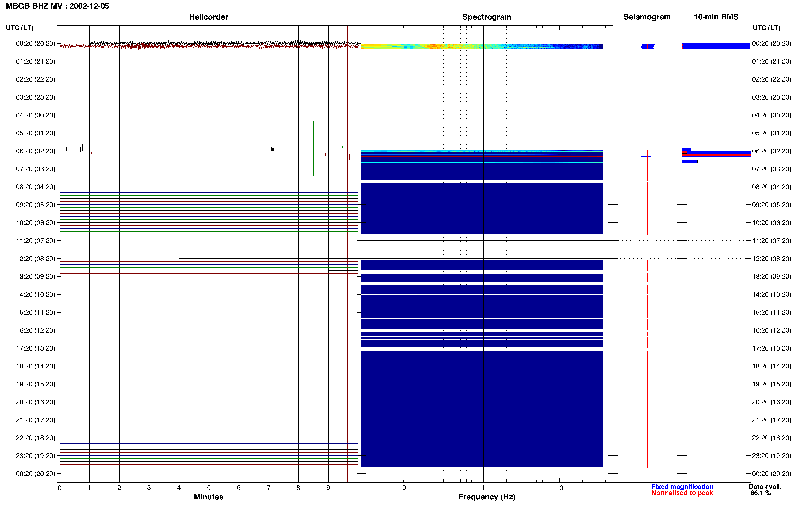This screenshot has width=812, height=508.
Task: Click tick "9" on the Minutes axis
Action: (x=328, y=487)
